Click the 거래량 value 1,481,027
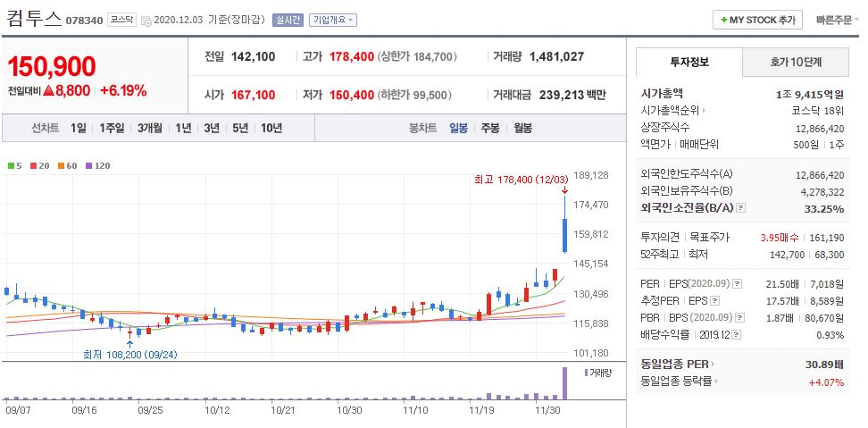This screenshot has width=868, height=428. [556, 56]
